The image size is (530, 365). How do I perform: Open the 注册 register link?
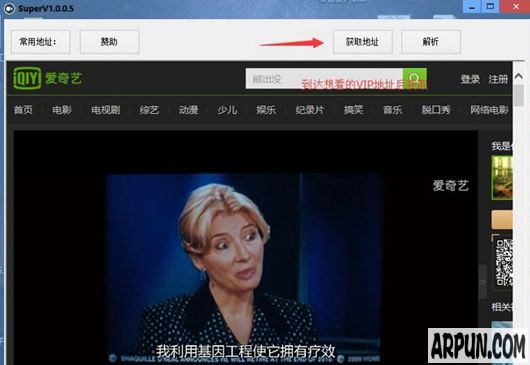click(498, 79)
